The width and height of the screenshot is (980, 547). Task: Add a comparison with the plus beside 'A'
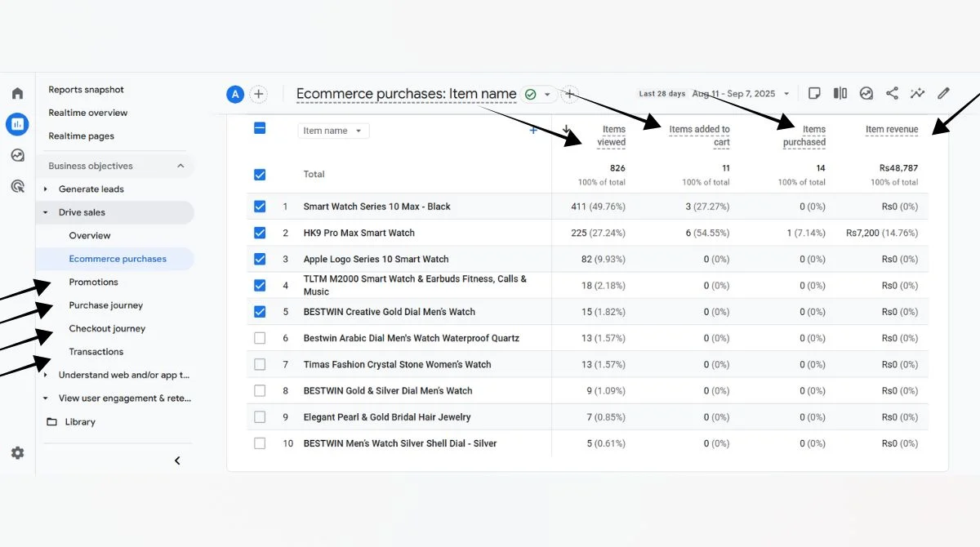point(258,94)
